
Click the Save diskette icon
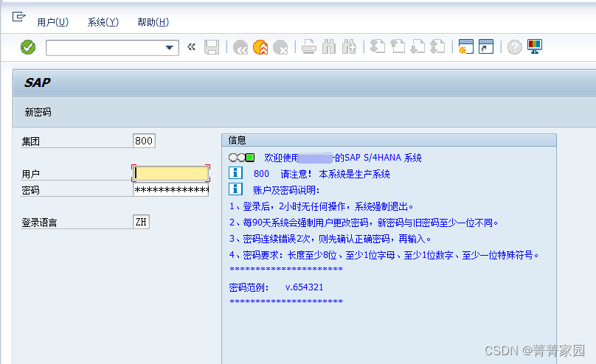tap(212, 47)
